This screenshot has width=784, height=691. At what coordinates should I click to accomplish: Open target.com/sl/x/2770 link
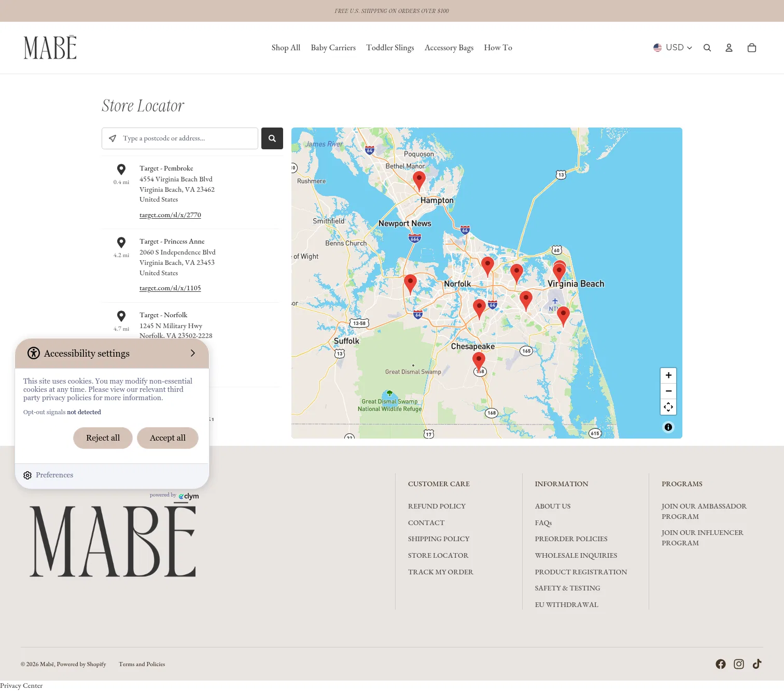click(x=170, y=215)
